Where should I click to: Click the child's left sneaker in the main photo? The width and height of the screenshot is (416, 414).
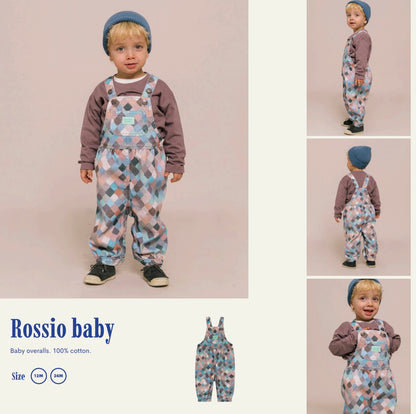[x=156, y=275]
